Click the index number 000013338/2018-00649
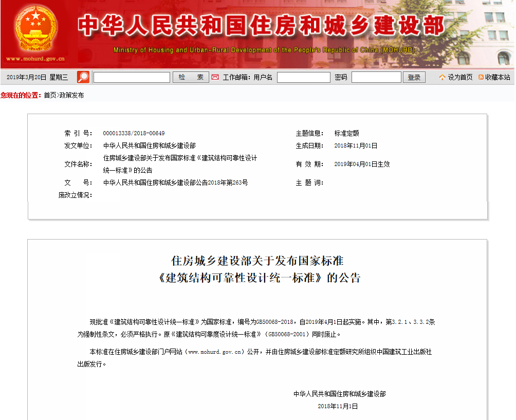The width and height of the screenshot is (516, 420). tap(134, 133)
